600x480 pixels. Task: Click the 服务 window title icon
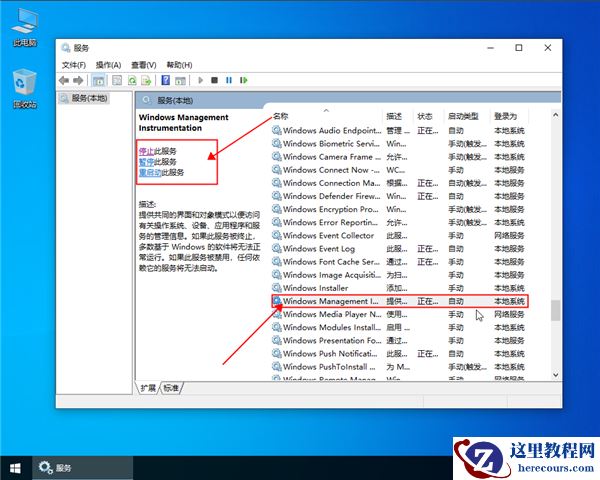point(66,48)
